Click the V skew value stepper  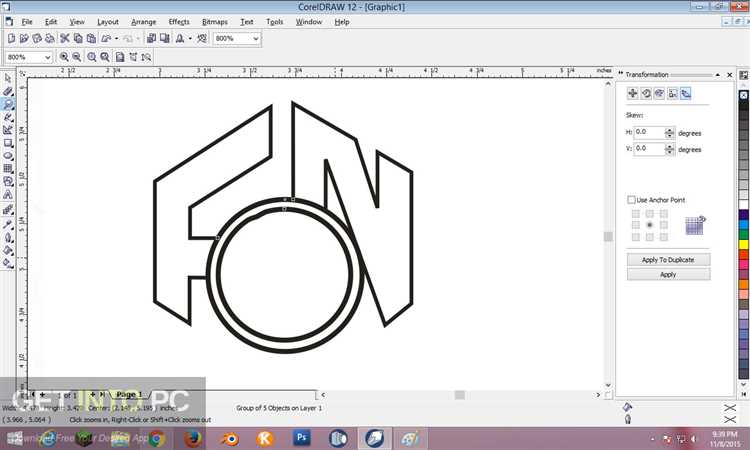point(670,149)
